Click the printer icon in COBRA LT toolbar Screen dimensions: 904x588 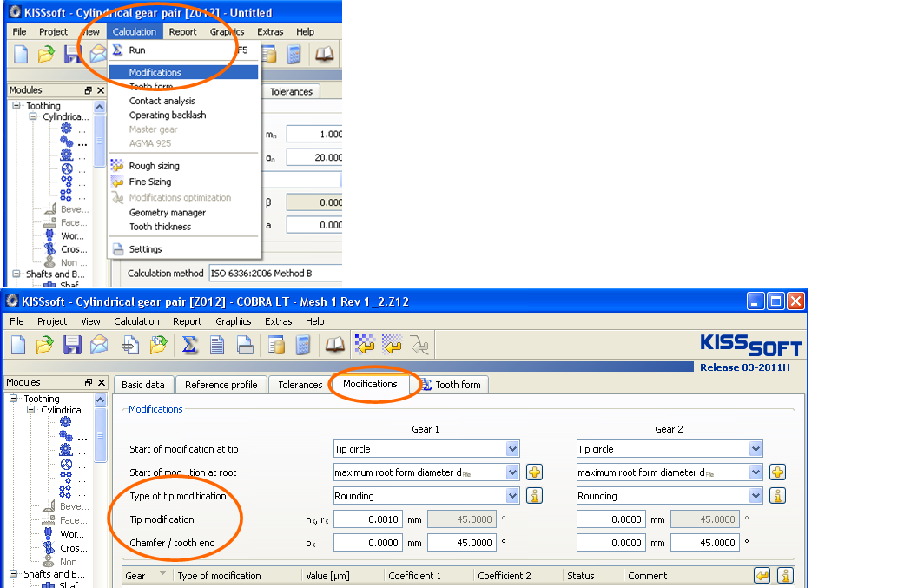click(x=245, y=345)
